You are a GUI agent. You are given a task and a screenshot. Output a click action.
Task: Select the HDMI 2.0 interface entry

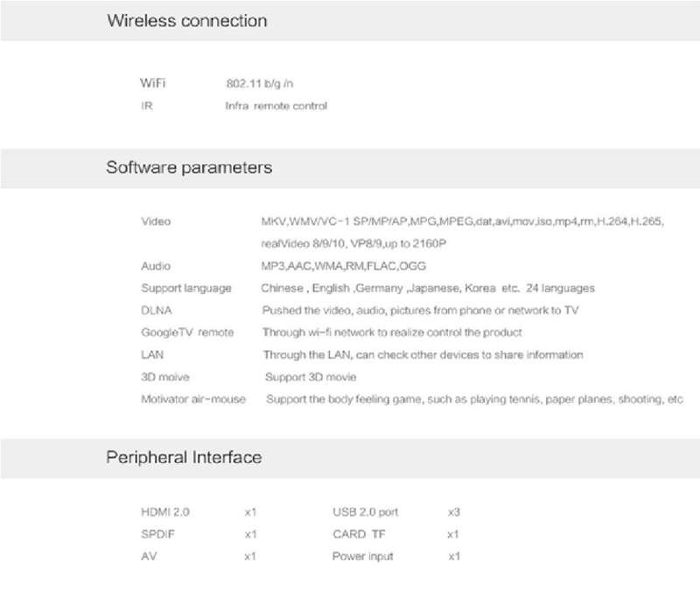point(165,512)
